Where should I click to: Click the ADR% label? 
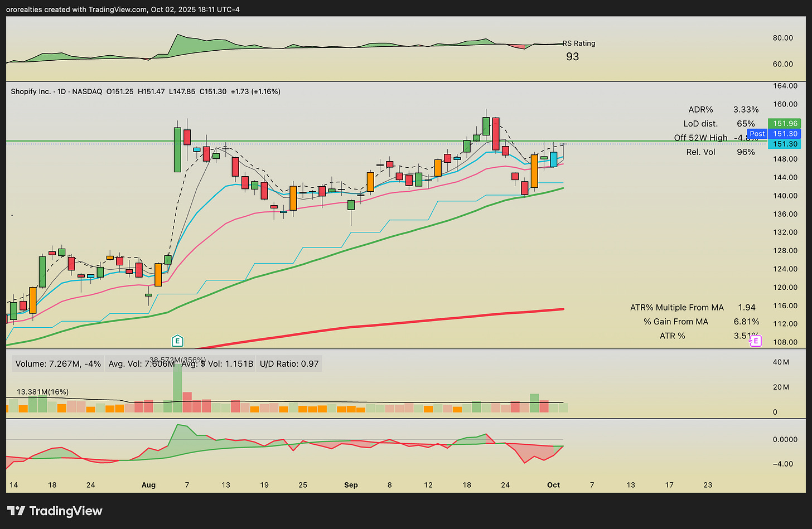tap(701, 110)
